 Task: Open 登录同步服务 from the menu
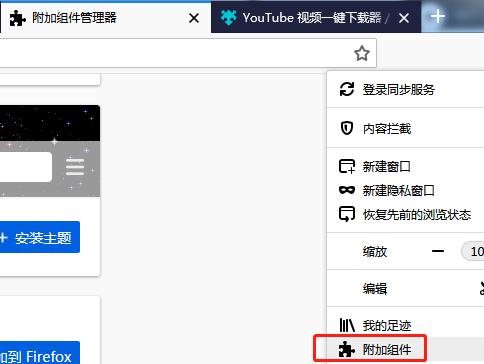[406, 89]
